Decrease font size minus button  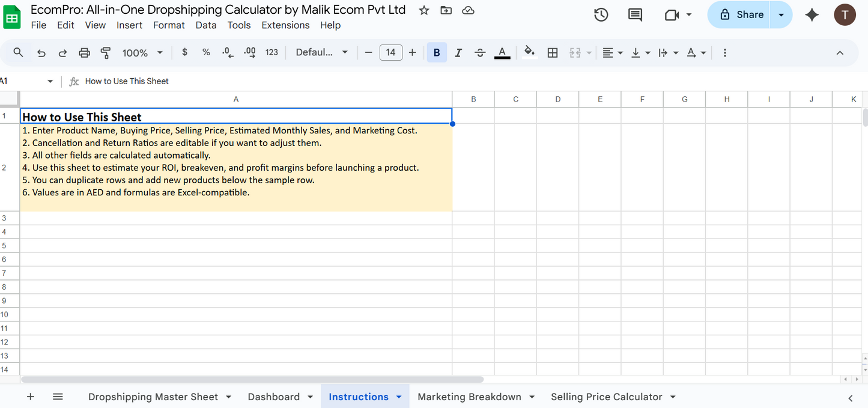point(368,53)
